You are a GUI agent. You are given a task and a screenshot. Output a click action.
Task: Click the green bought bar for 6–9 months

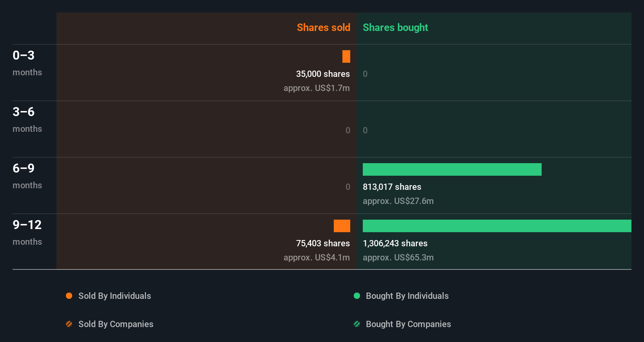[x=452, y=169]
